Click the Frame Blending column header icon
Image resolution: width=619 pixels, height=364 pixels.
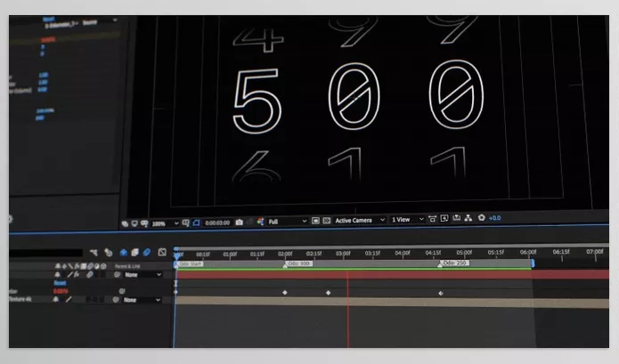click(84, 266)
